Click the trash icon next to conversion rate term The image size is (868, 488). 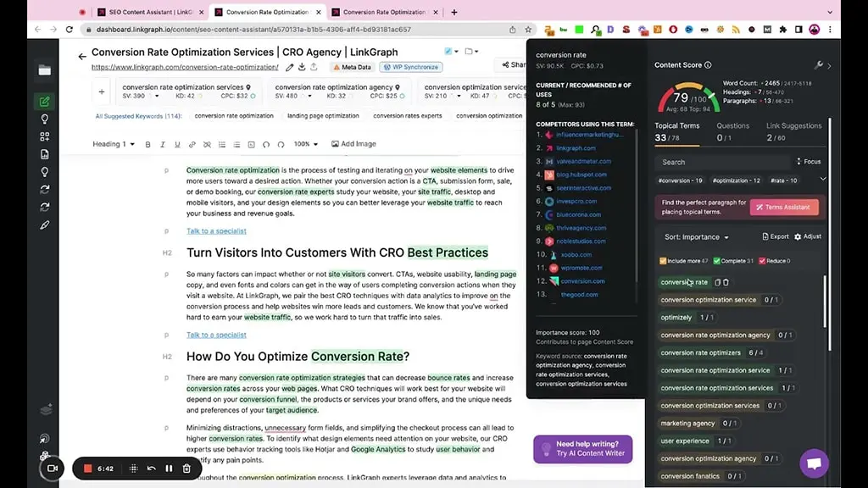pyautogui.click(x=726, y=282)
